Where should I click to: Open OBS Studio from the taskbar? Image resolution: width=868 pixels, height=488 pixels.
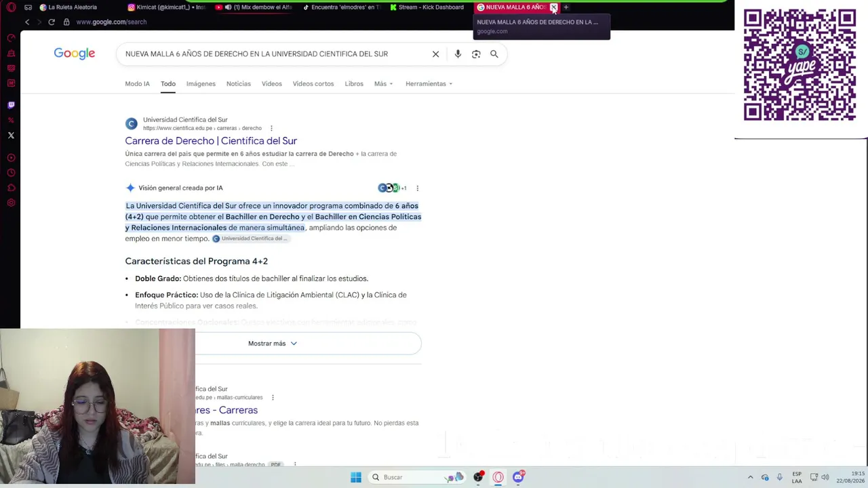[x=478, y=477]
